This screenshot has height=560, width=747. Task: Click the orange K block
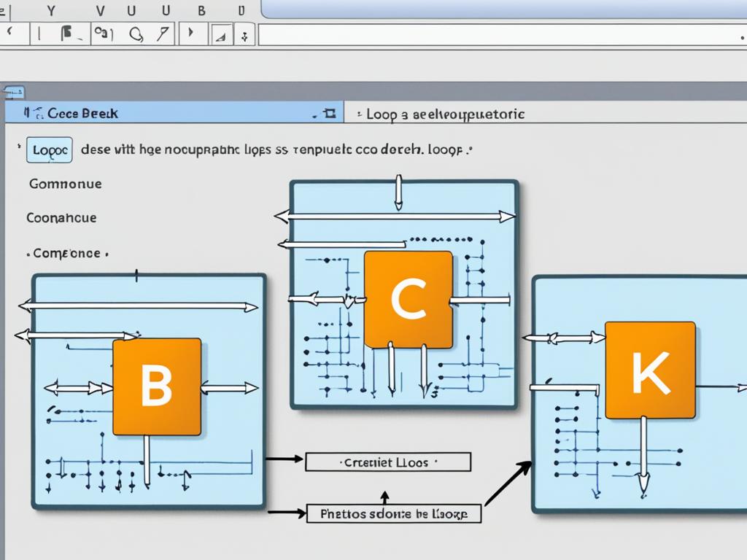tap(649, 370)
